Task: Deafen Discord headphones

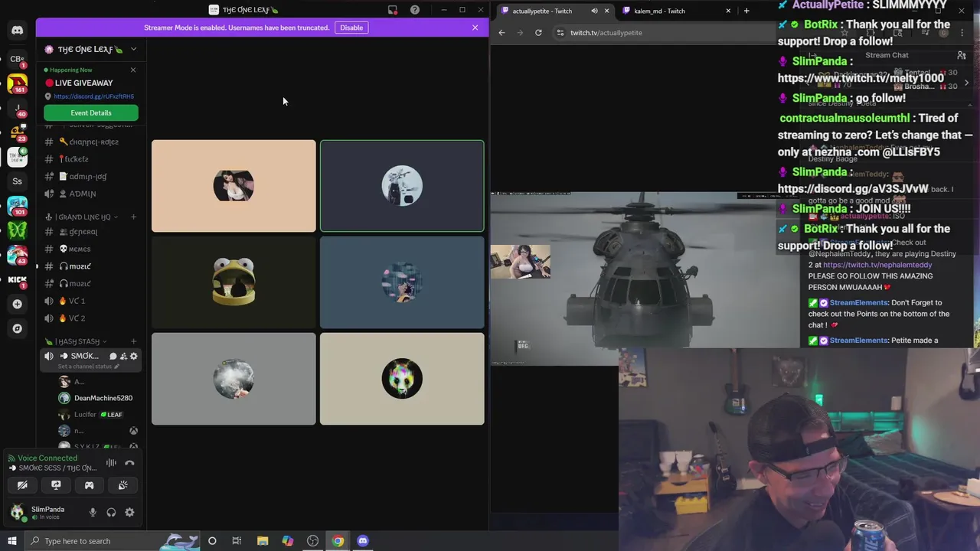Action: click(x=111, y=513)
